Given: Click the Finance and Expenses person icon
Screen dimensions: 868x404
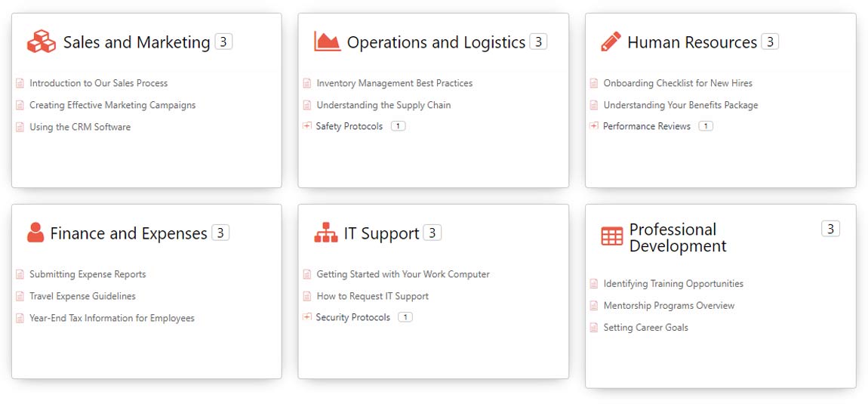Looking at the screenshot, I should (x=35, y=233).
